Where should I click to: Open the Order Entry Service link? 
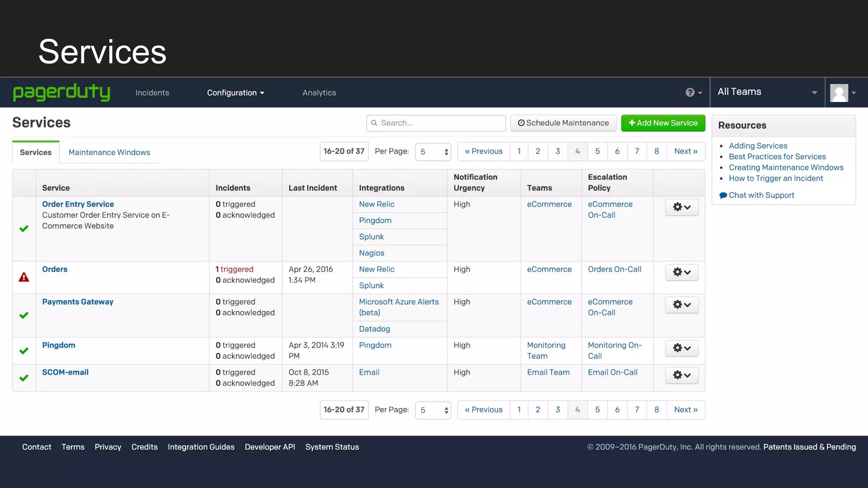point(78,204)
